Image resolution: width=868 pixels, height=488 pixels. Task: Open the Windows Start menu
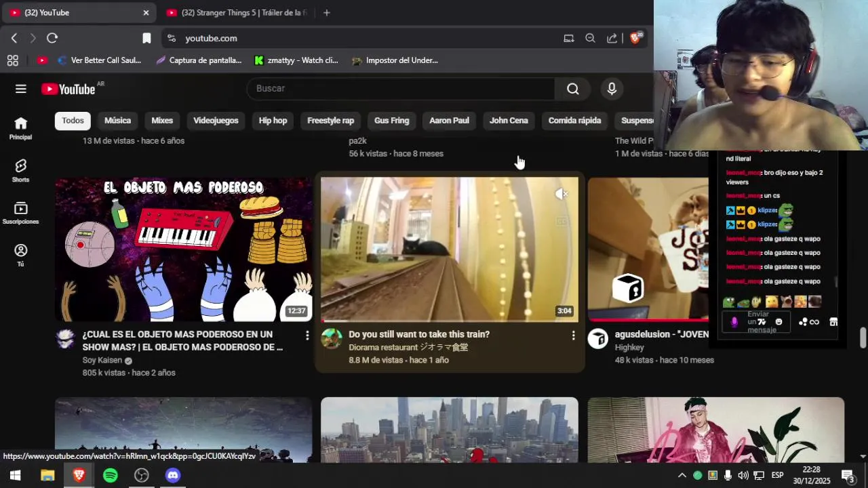[15, 475]
